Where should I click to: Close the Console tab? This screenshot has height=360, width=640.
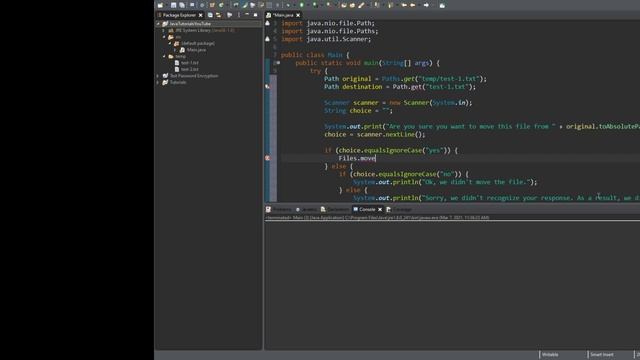pos(380,209)
